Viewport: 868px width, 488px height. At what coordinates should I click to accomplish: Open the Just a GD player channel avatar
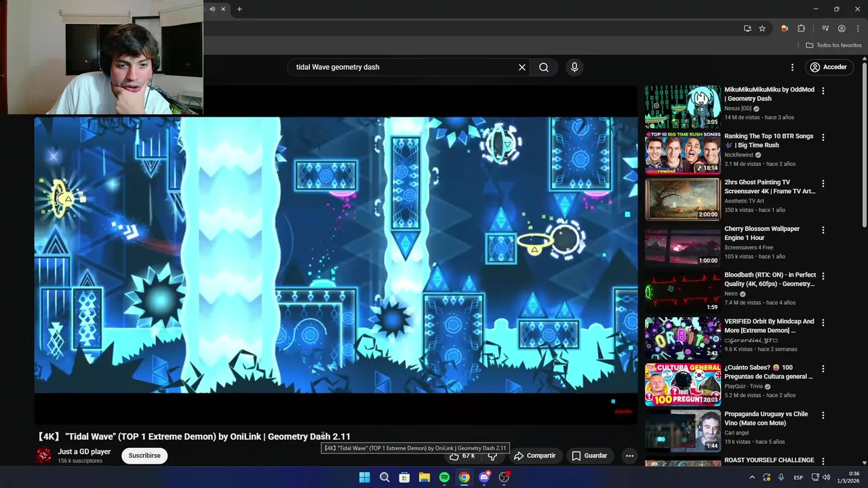tap(44, 455)
